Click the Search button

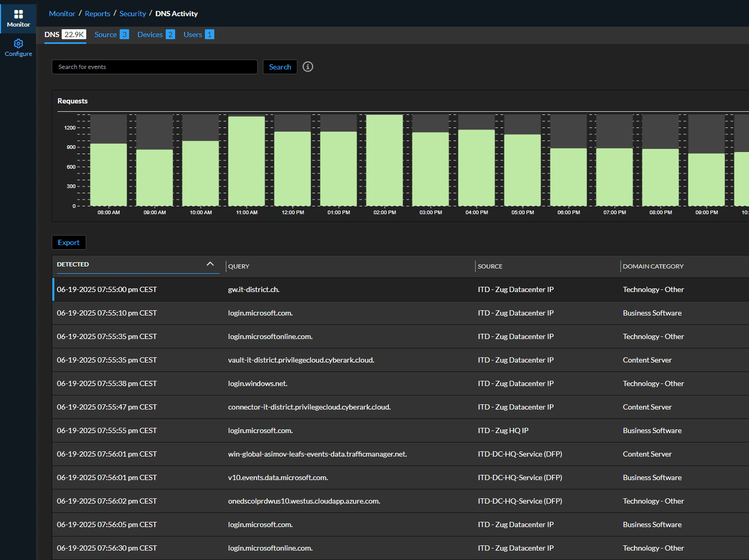280,67
